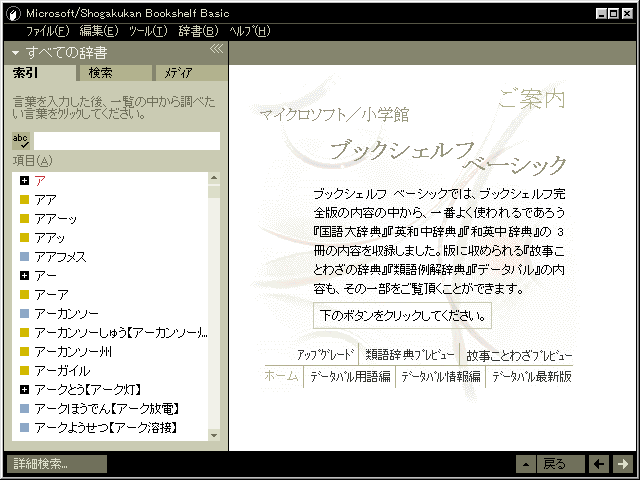
Task: Close the Bookshelf Basic window
Action: click(x=627, y=14)
